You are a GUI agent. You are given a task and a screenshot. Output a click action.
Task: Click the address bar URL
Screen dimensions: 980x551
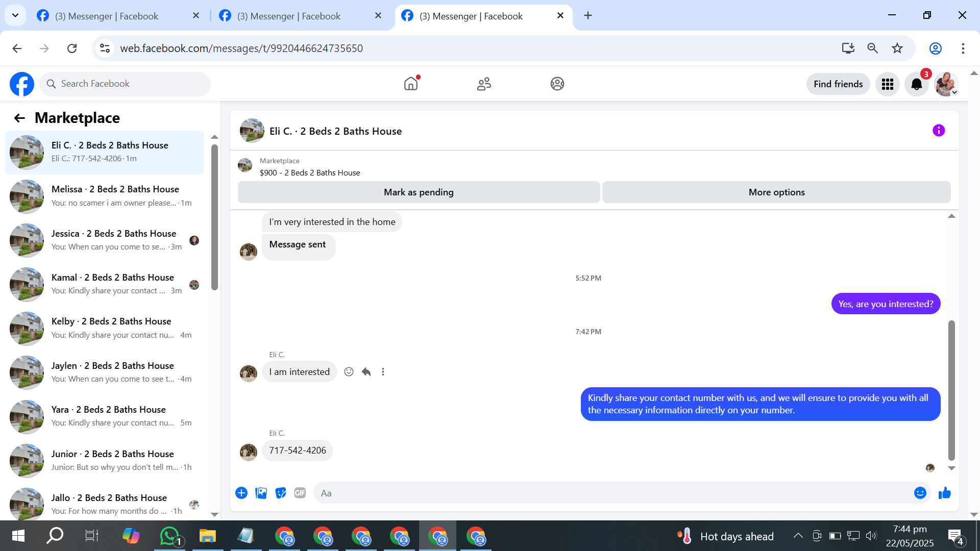[241, 48]
